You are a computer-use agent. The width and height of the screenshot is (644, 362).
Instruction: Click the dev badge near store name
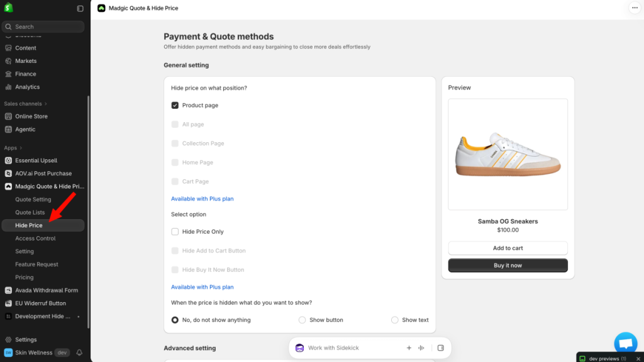(62, 353)
